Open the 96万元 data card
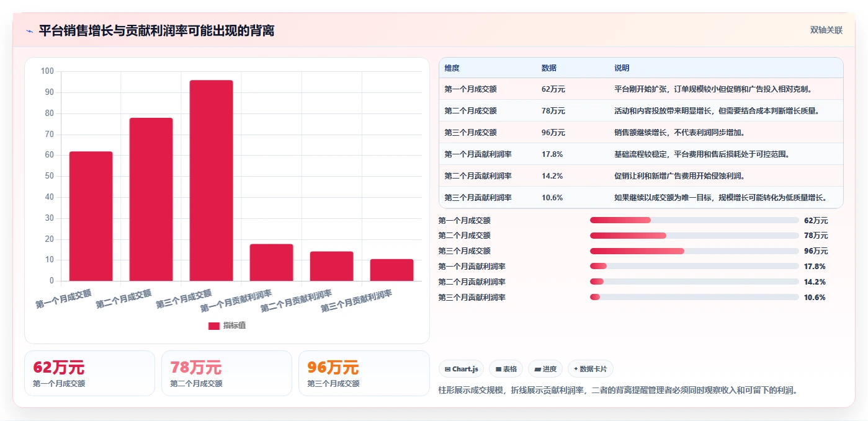868x421 pixels. pyautogui.click(x=364, y=373)
